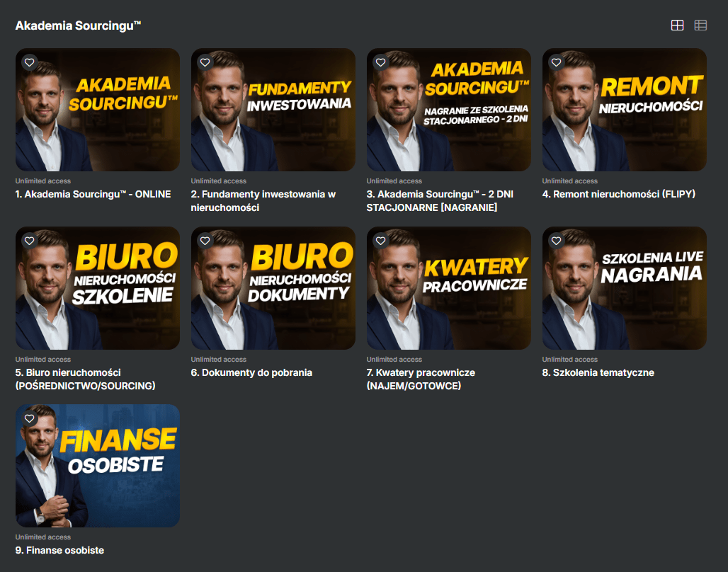Favorite the Dokumenty do pobrania heart
Viewport: 728px width, 572px height.
tap(205, 241)
